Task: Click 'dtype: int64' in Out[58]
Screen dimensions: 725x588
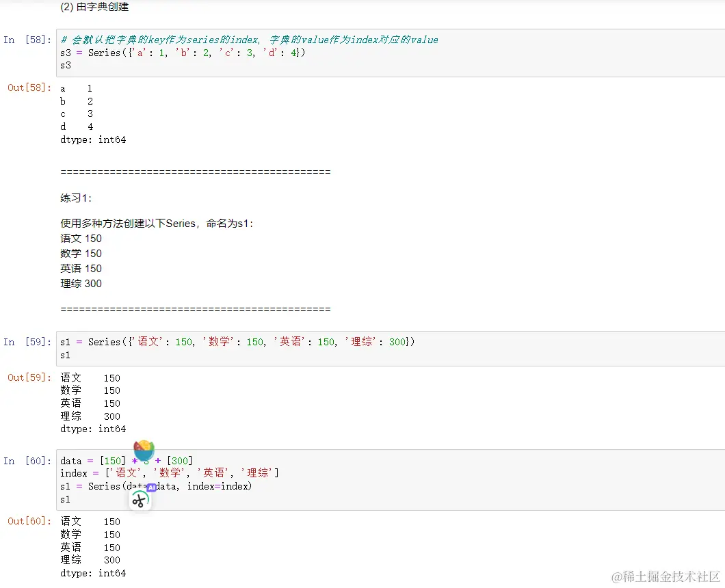Action: [x=93, y=139]
